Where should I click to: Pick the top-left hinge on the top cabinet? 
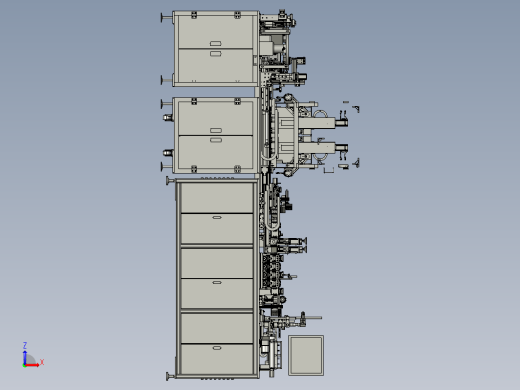(194, 15)
